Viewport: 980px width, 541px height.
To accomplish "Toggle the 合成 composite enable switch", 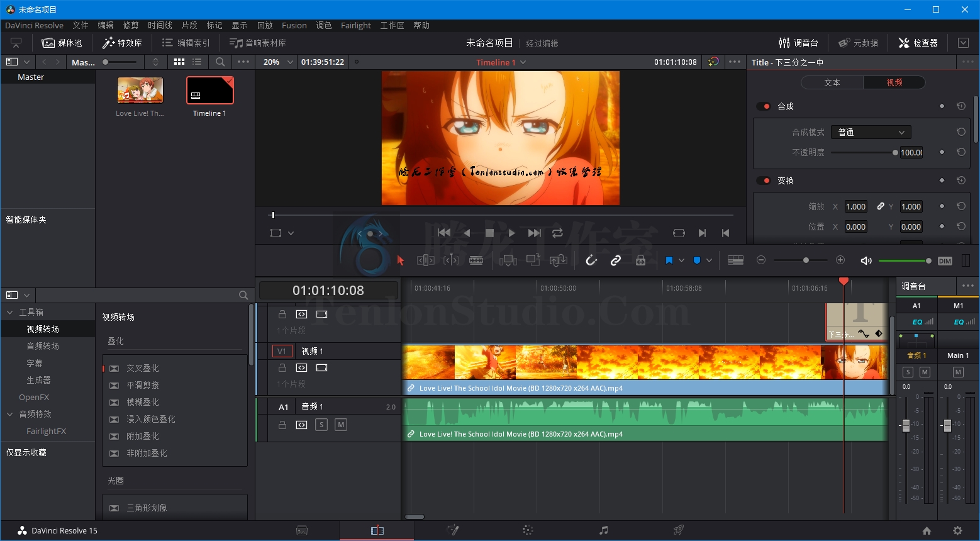I will click(x=764, y=106).
